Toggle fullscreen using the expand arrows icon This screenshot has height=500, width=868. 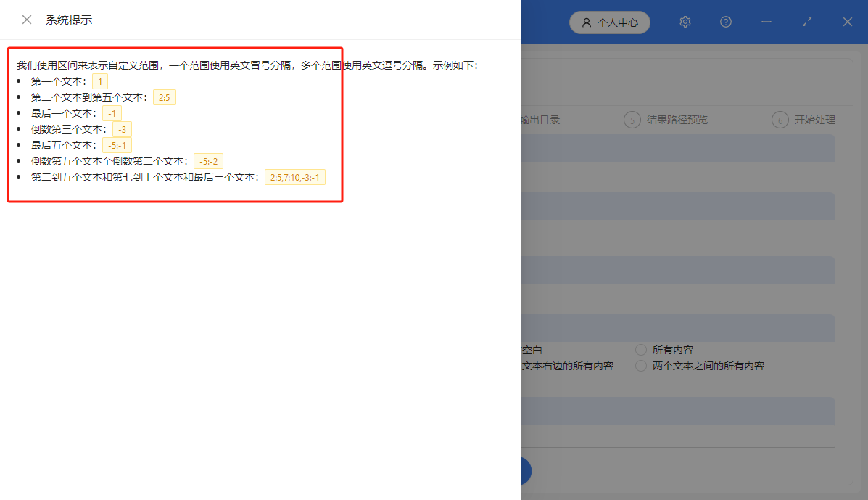point(806,22)
